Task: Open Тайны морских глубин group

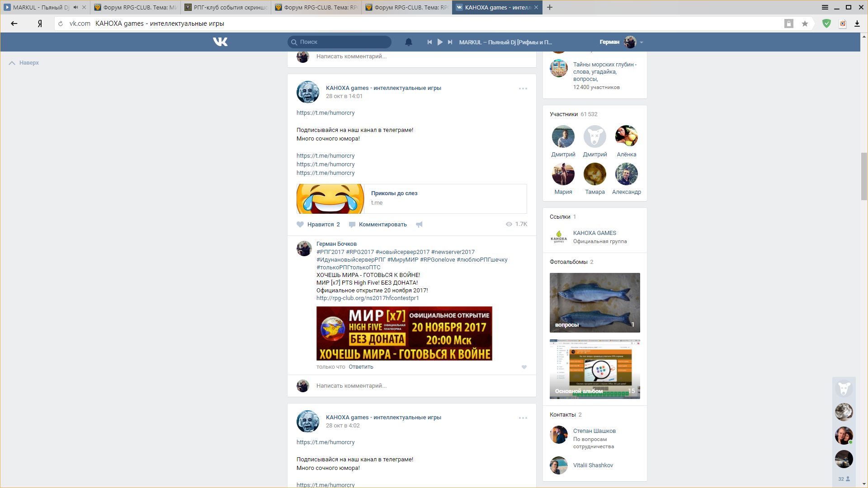Action: 605,72
